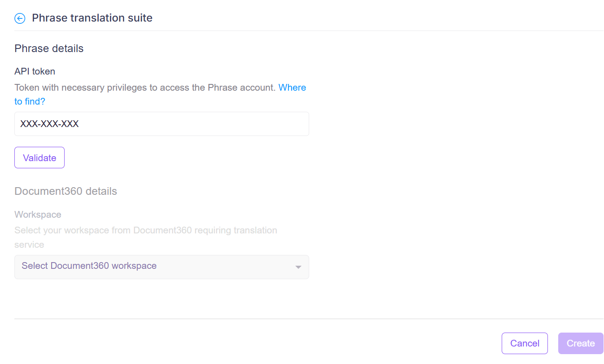Click the API token label
Screen dimensions: 604x364
click(x=35, y=71)
